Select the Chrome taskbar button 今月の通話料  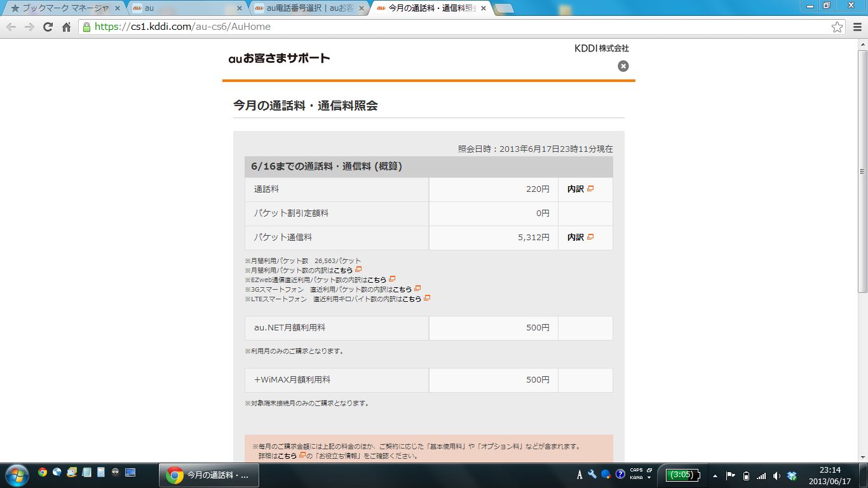[208, 475]
